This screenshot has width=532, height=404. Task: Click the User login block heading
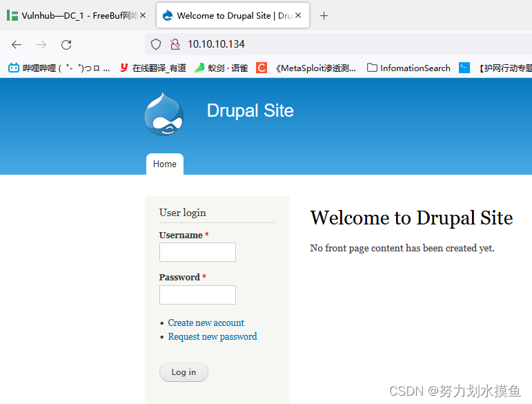[183, 213]
